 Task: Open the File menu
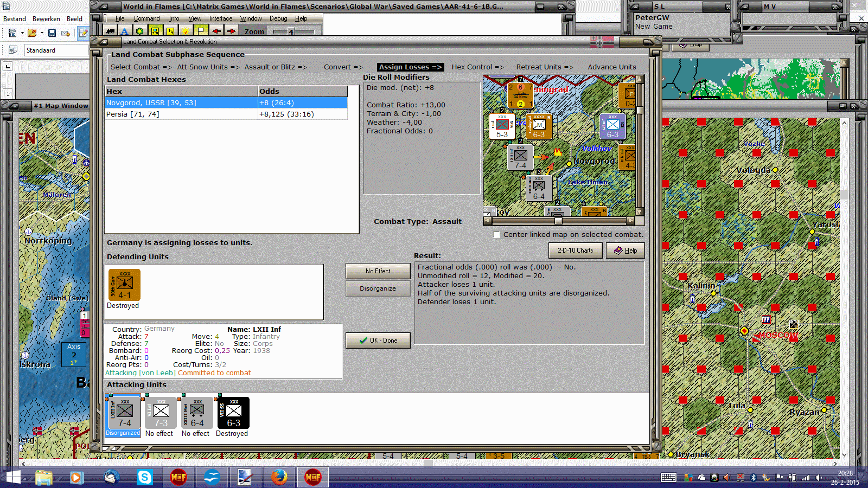click(120, 18)
